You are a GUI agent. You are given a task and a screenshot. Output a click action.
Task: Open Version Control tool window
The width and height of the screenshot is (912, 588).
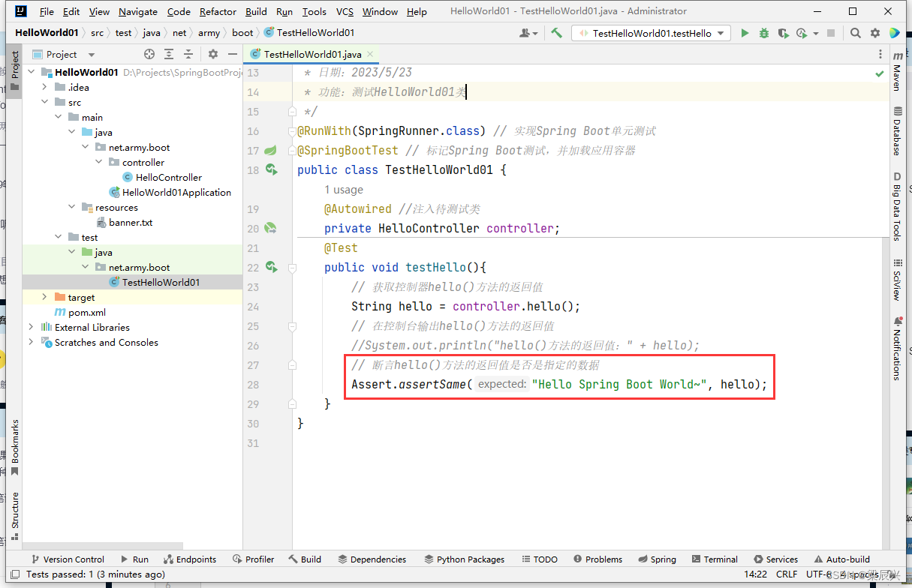(x=68, y=559)
